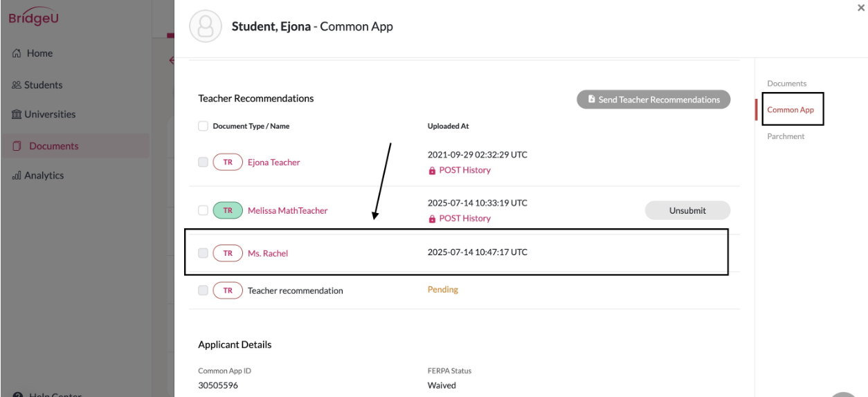Click the 2025-07-14 10:47:17 UTC timestamp

tap(478, 252)
